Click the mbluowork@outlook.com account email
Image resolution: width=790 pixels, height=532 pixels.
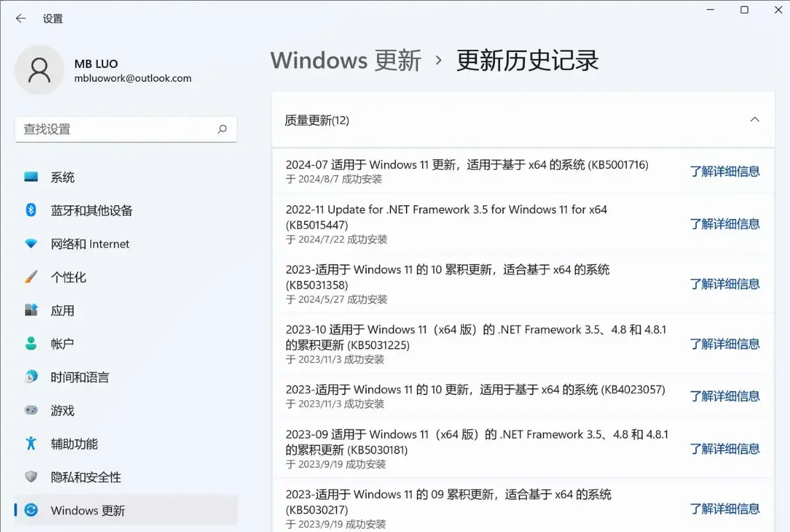coord(133,78)
